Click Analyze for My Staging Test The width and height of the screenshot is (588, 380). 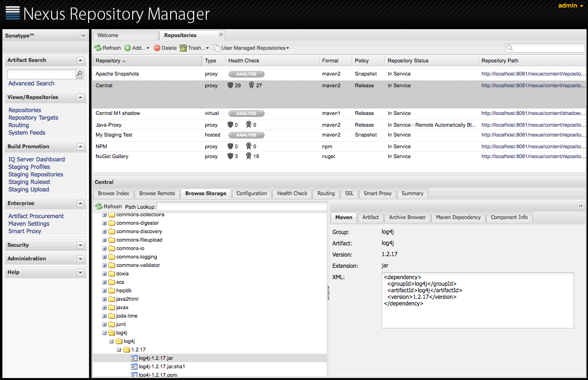(246, 135)
